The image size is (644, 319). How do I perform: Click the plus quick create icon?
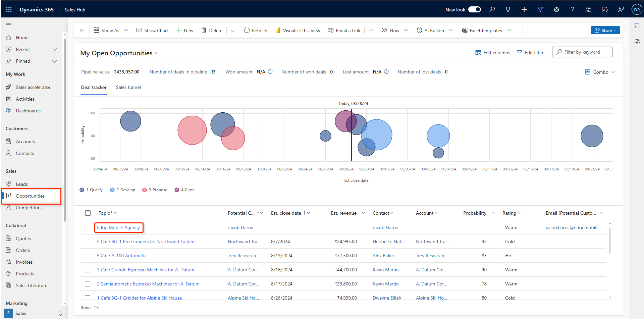(524, 9)
